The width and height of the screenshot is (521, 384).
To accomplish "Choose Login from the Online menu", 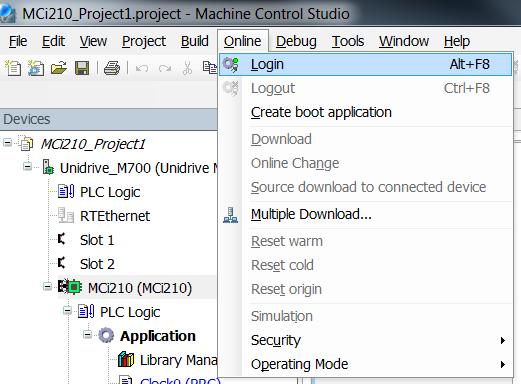I will coord(365,64).
